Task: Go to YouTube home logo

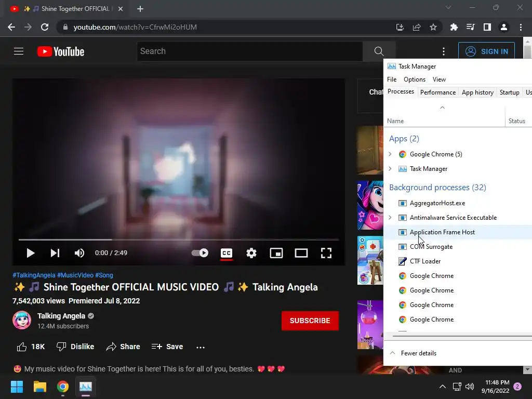Action: (61, 51)
